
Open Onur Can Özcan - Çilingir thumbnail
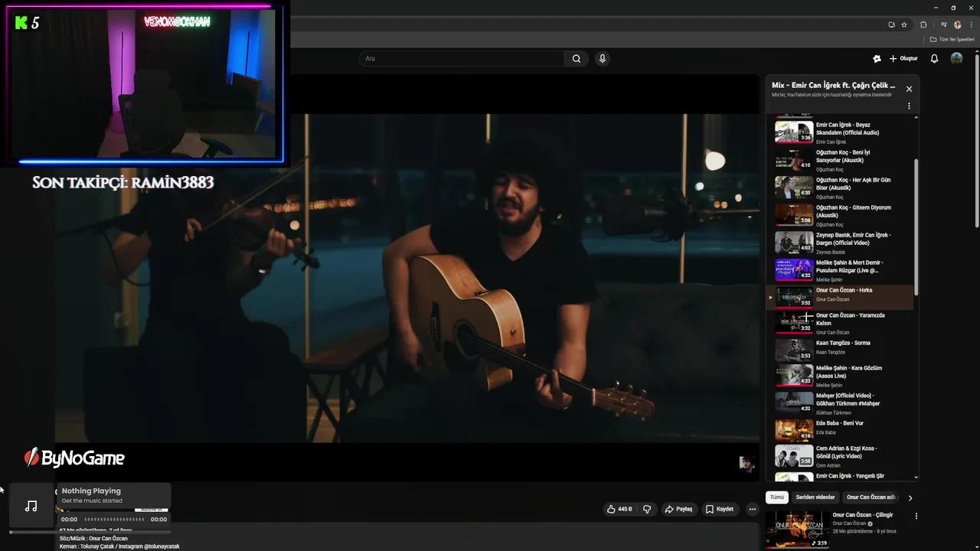click(x=797, y=530)
